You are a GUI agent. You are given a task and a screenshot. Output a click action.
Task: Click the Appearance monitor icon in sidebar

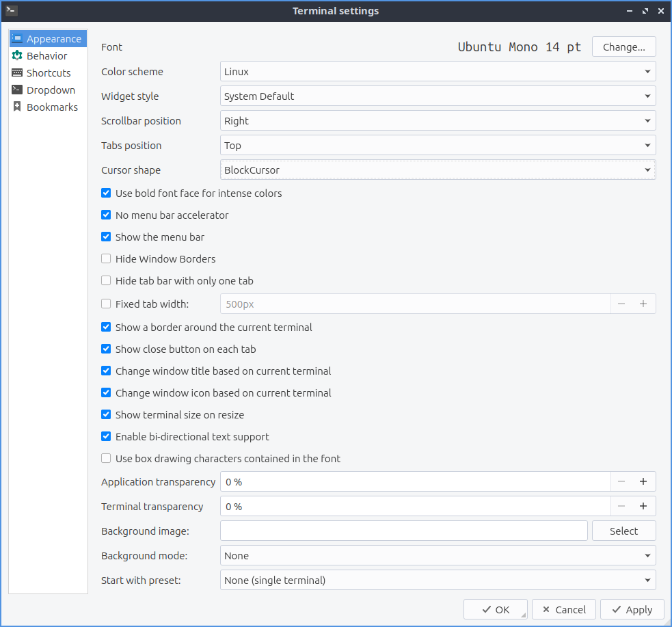click(17, 39)
